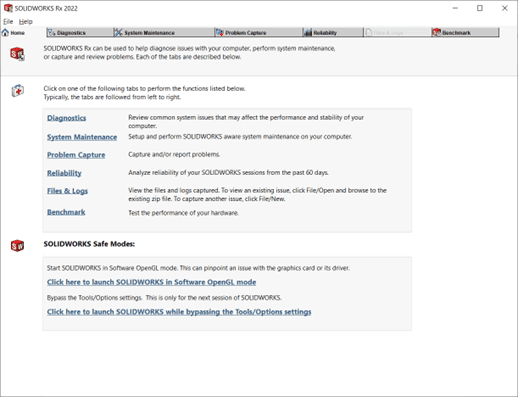
Task: Click the 'Test the performance of your hardware.' text
Action: (183, 213)
